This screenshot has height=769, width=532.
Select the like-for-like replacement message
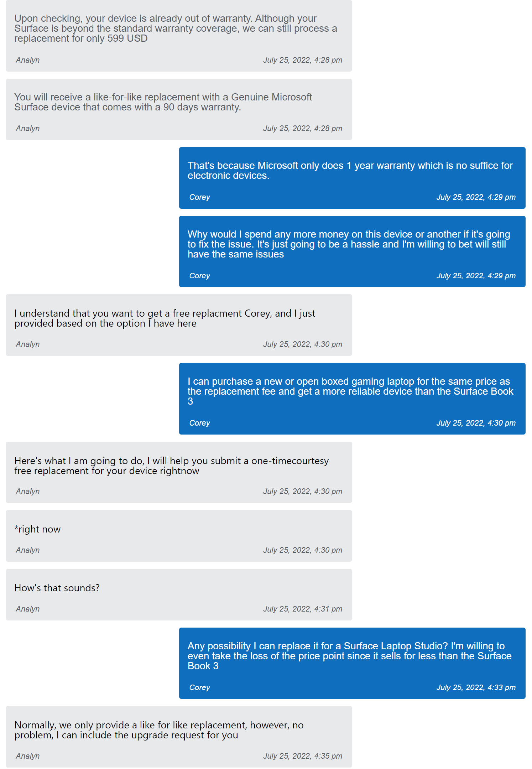pos(179,109)
